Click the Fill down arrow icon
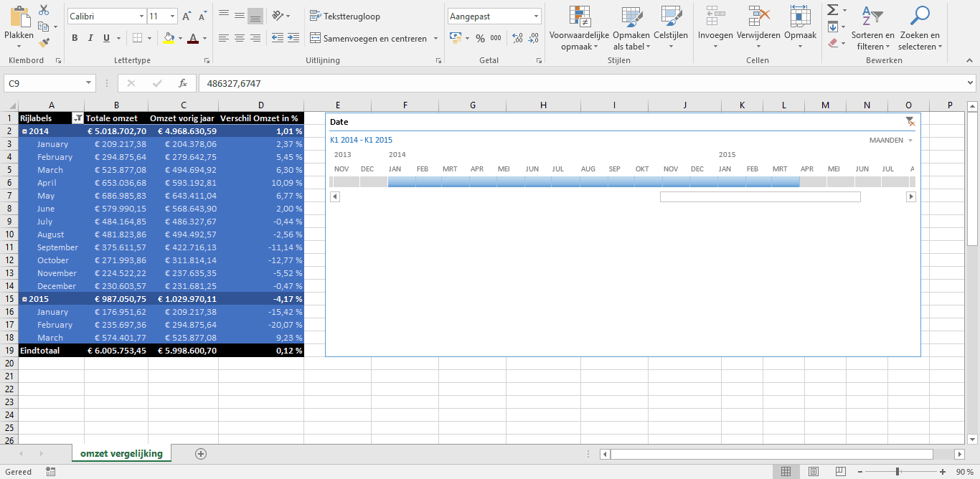 click(832, 27)
